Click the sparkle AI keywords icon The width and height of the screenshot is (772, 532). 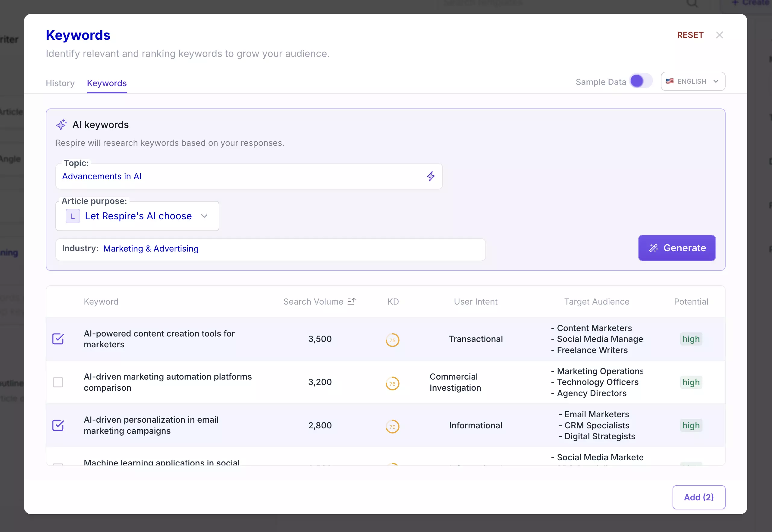coord(61,125)
